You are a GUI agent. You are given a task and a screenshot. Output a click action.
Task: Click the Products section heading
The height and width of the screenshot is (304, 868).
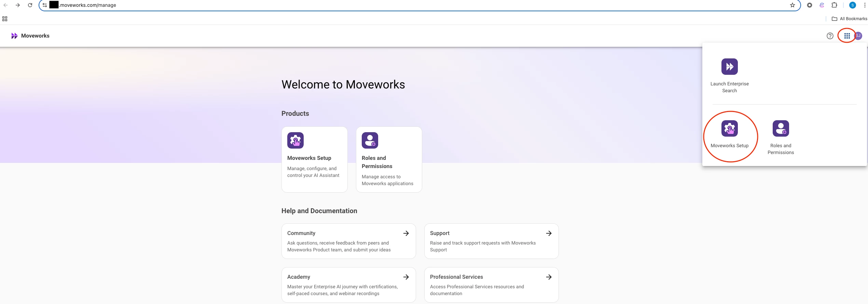pyautogui.click(x=295, y=113)
